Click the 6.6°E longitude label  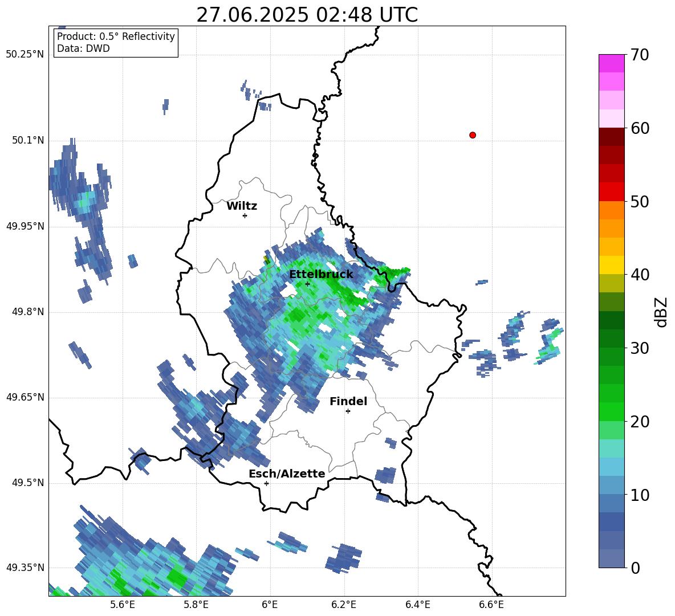click(491, 605)
